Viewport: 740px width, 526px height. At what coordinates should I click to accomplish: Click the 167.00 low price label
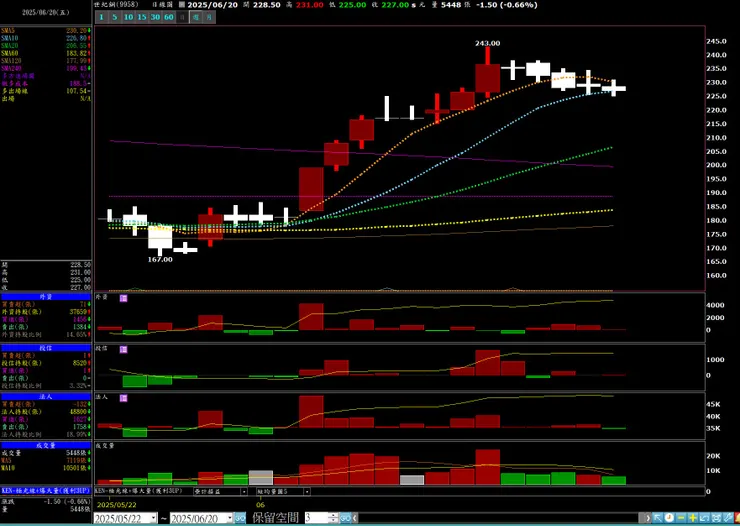160,259
